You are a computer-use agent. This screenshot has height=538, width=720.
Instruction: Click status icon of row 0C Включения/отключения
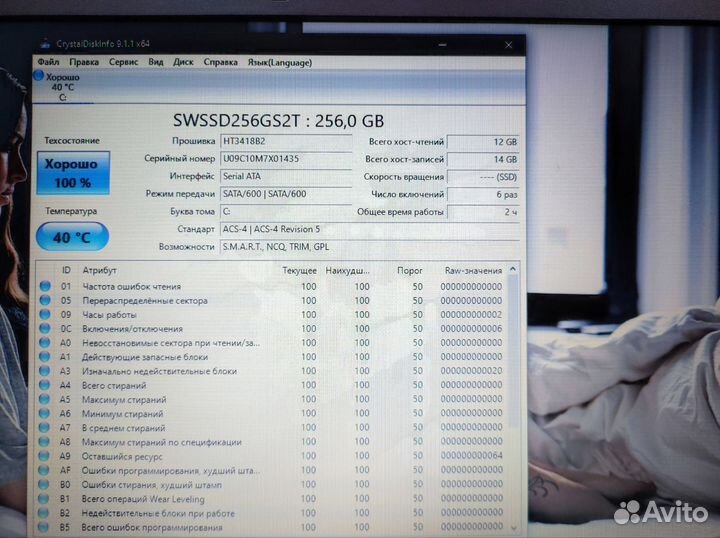45,329
